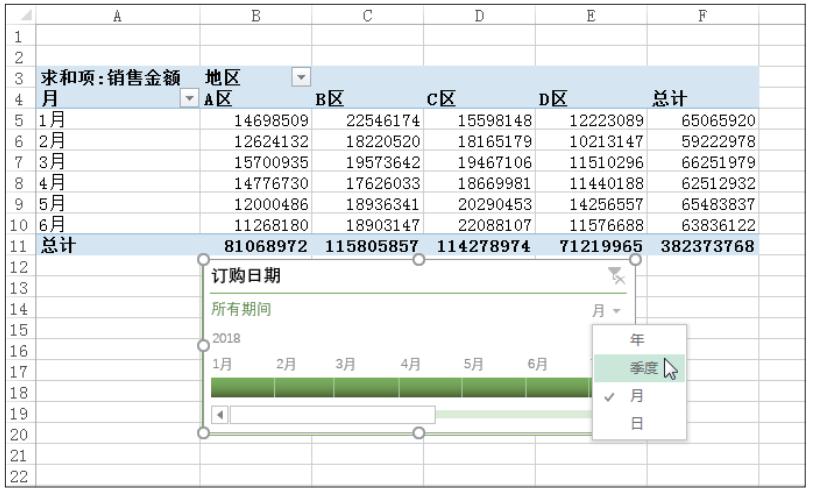This screenshot has height=496, width=814.
Task: Click the B区 column heading cell
Action: tap(368, 98)
